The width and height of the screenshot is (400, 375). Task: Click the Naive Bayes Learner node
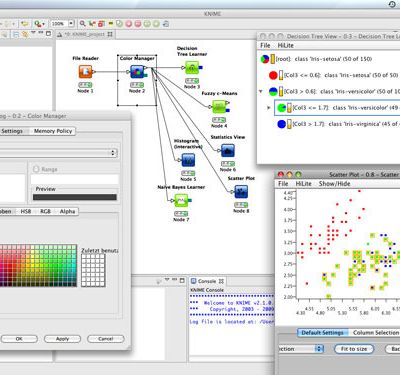pyautogui.click(x=181, y=201)
